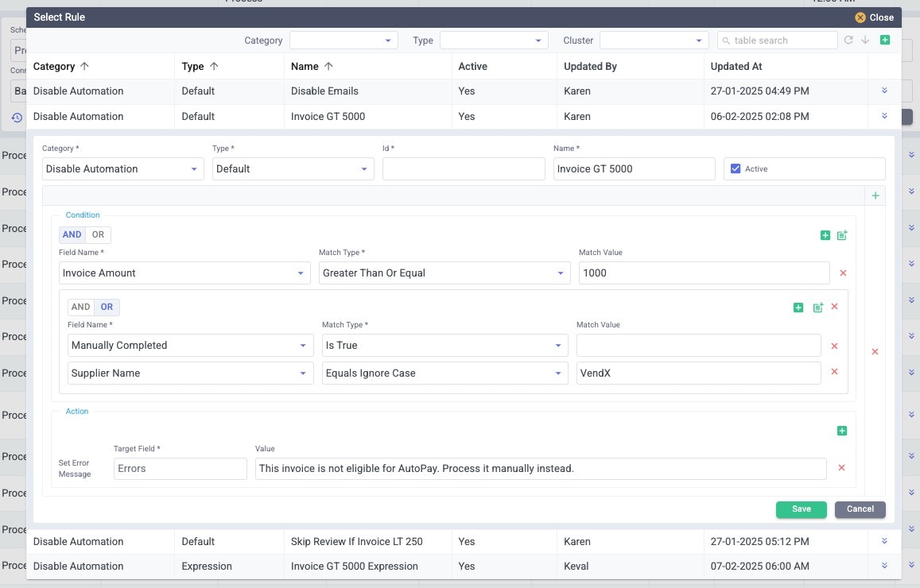
Task: Open the rule Category dropdown showing Disable Automation
Action: click(x=122, y=168)
